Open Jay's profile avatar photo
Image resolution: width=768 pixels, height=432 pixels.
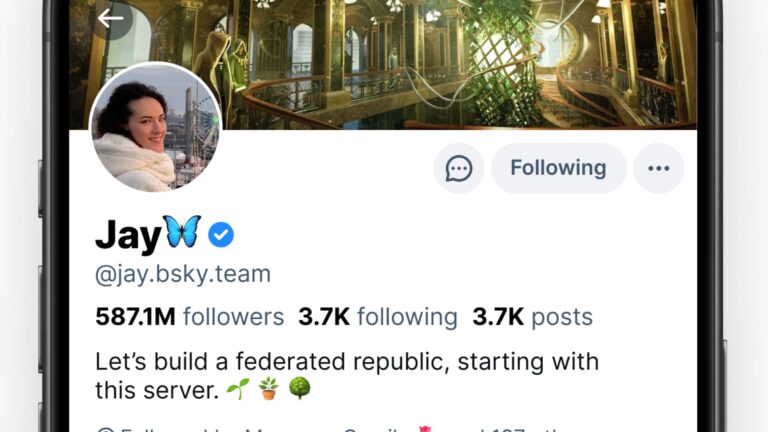[x=155, y=127]
